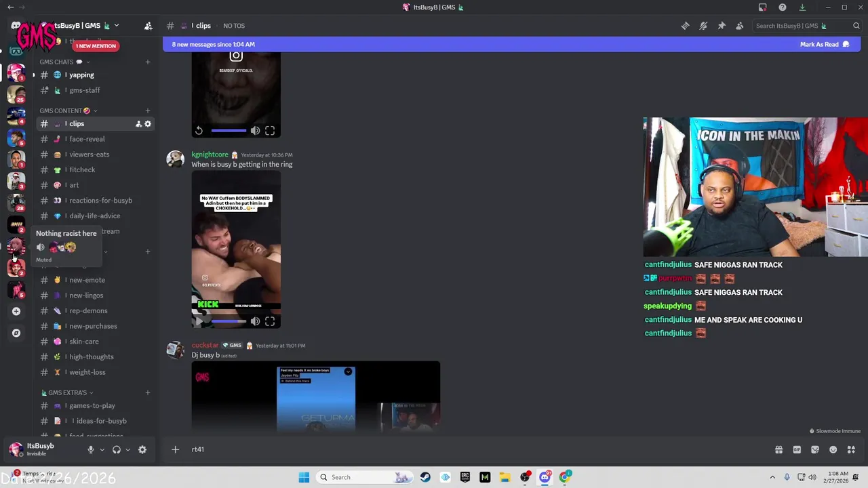Click Mark As Read button
This screenshot has height=488, width=868.
pyautogui.click(x=824, y=44)
